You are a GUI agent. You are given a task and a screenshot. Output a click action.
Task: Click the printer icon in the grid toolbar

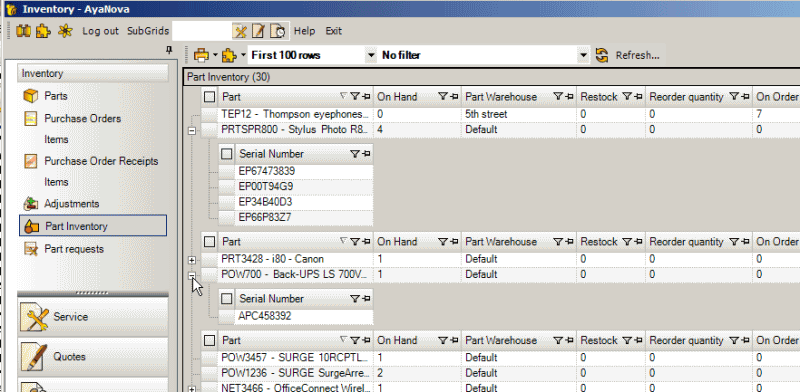(202, 55)
